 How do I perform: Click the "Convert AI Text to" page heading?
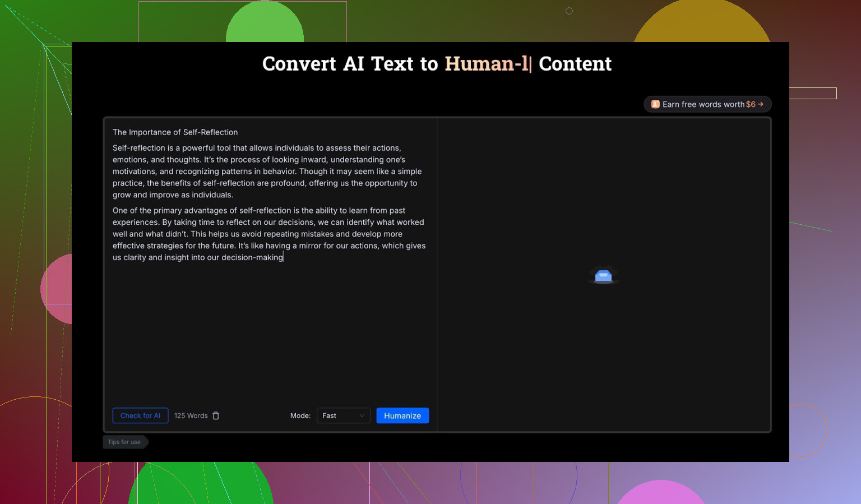coord(350,64)
